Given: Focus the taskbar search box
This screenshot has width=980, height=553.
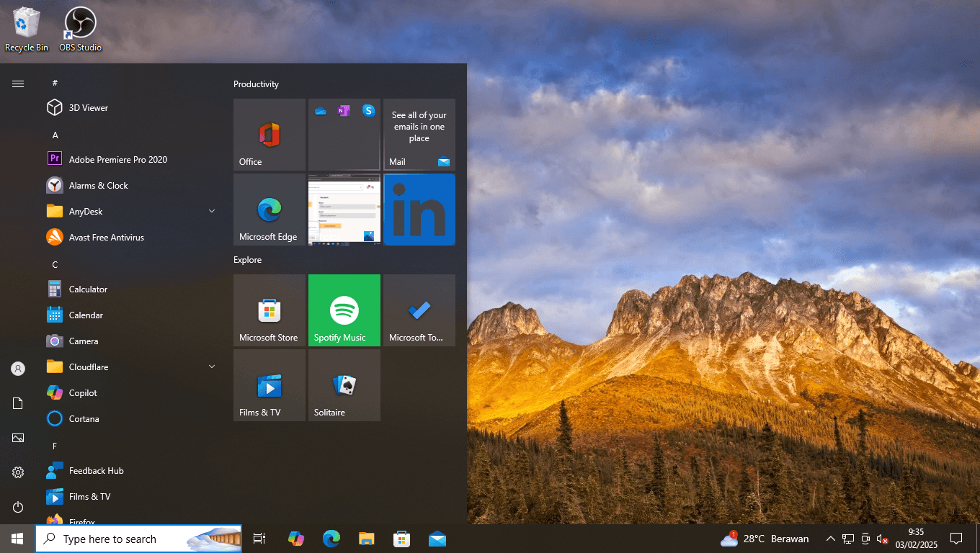Looking at the screenshot, I should 138,539.
